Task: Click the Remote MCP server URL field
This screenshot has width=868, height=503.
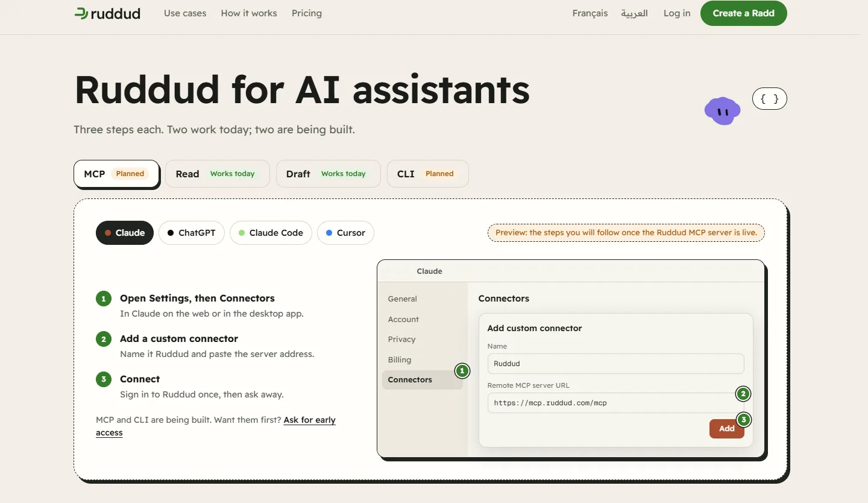Action: [x=615, y=403]
